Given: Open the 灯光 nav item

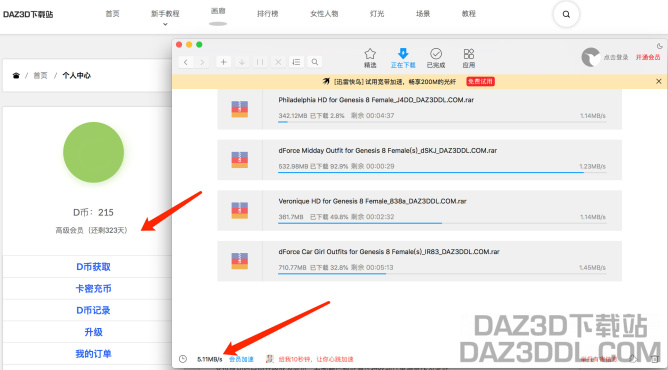Looking at the screenshot, I should point(377,14).
